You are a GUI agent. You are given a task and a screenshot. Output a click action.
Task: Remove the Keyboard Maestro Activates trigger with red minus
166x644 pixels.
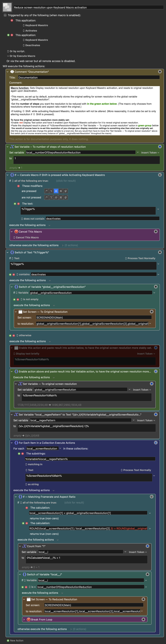[12, 20]
